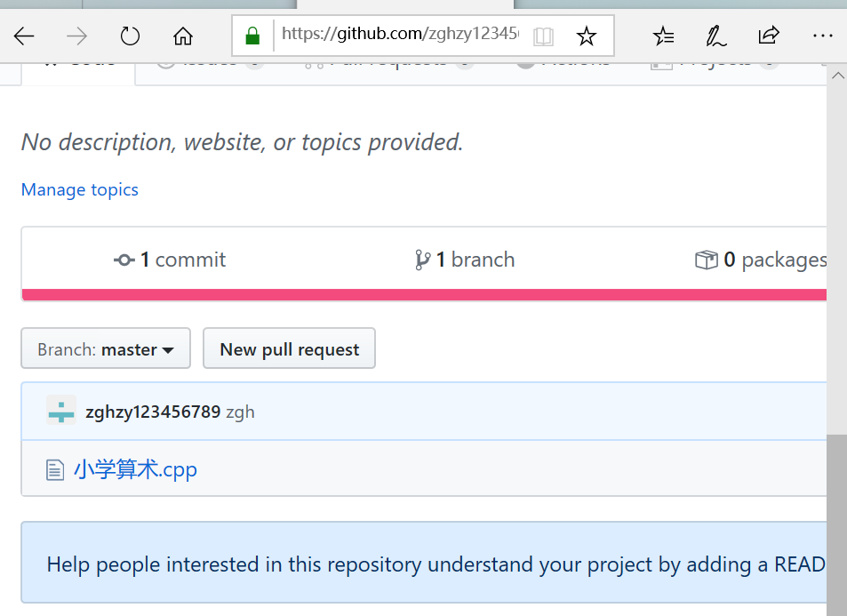Click the browser forward arrow
The height and width of the screenshot is (616, 847).
pyautogui.click(x=76, y=36)
